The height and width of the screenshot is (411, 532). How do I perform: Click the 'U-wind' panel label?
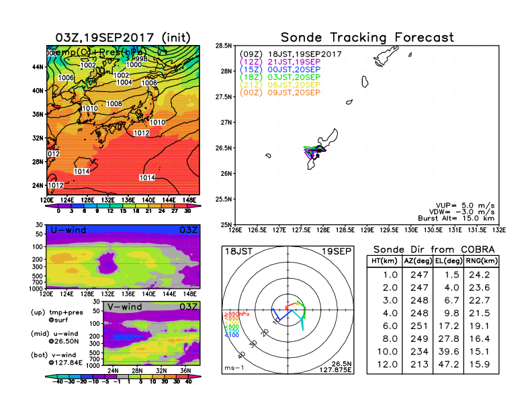[69, 230]
